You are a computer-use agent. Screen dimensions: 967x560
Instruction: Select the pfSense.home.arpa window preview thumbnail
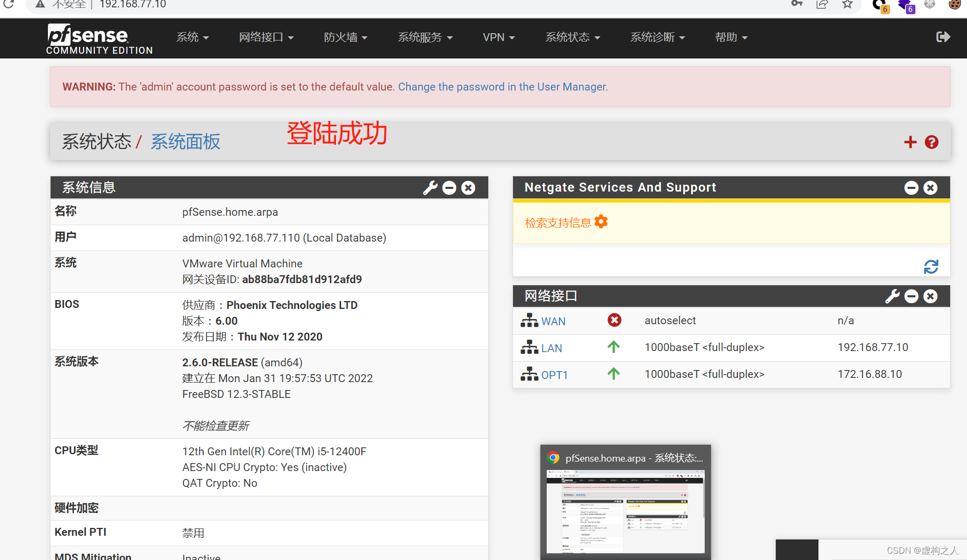tap(626, 512)
